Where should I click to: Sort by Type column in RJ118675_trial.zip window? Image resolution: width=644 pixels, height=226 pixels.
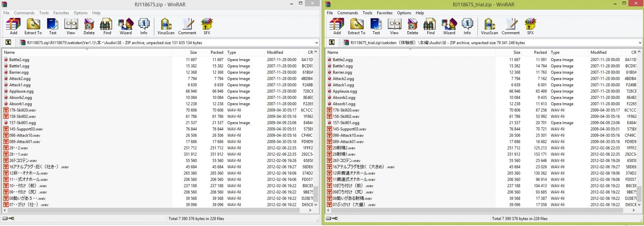tap(569, 52)
